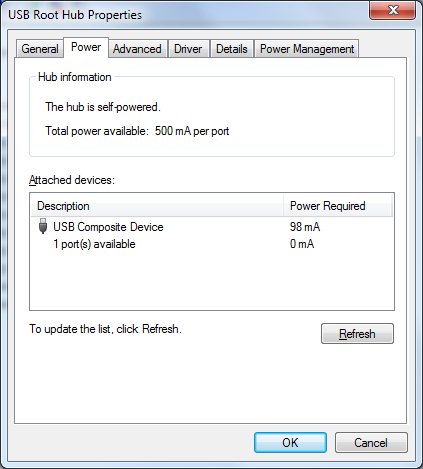Open the Power Management tab

pos(307,49)
